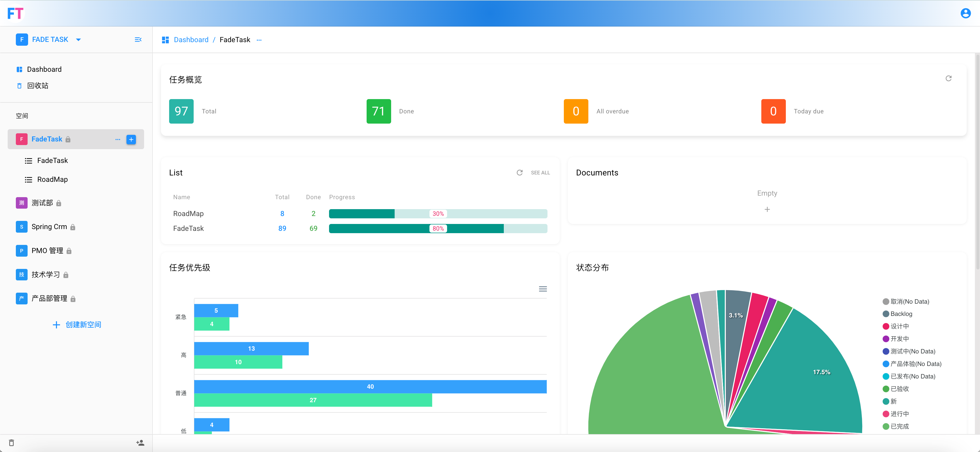Image resolution: width=980 pixels, height=452 pixels.
Task: Click SEE ALL in List card
Action: click(x=540, y=173)
